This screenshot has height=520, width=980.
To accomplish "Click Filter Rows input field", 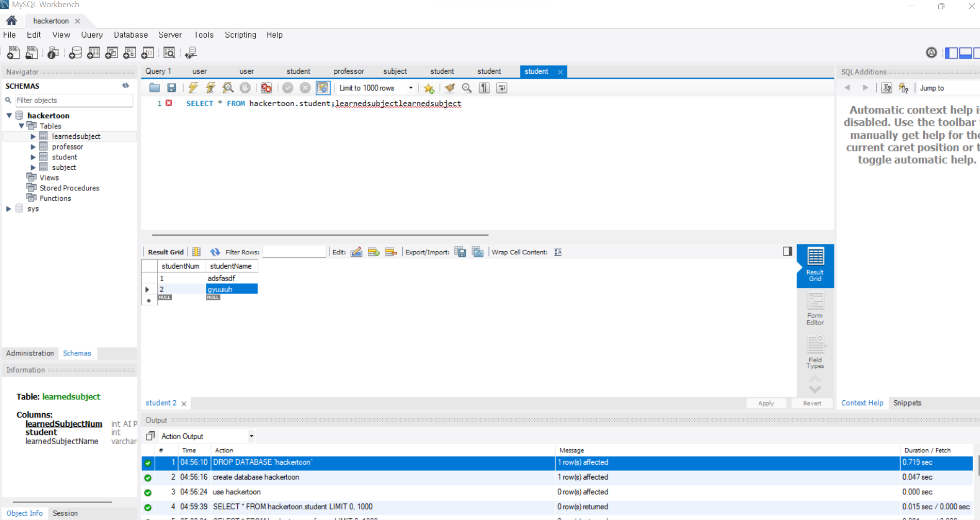I will click(x=295, y=252).
